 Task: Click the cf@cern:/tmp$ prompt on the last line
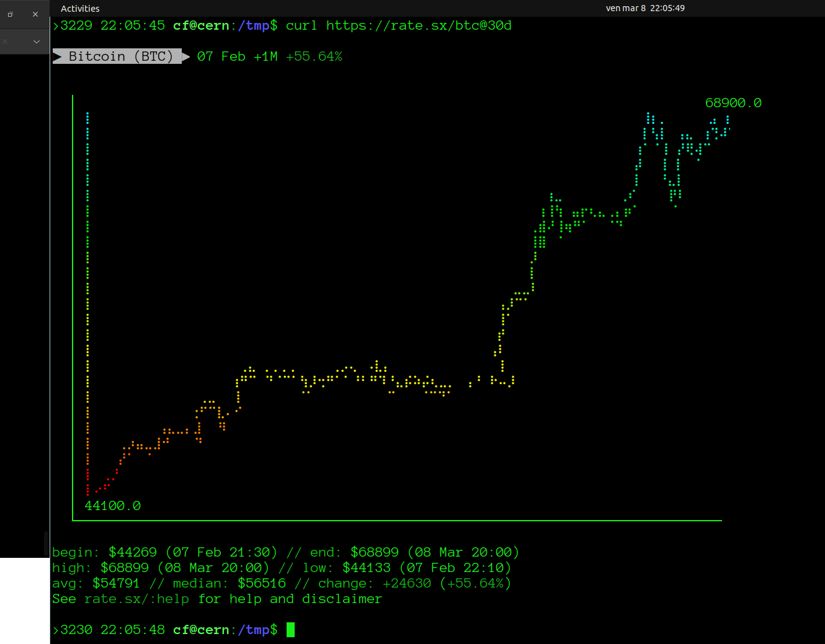tap(225, 630)
